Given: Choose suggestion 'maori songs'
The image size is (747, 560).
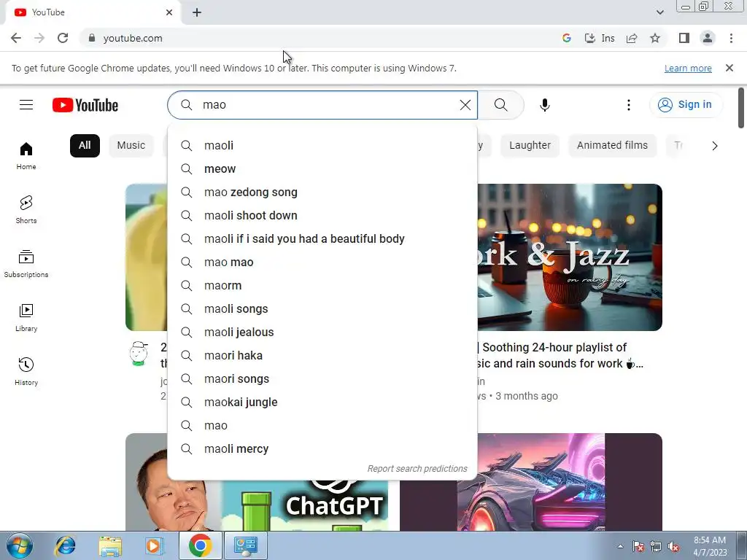Looking at the screenshot, I should tap(322, 378).
